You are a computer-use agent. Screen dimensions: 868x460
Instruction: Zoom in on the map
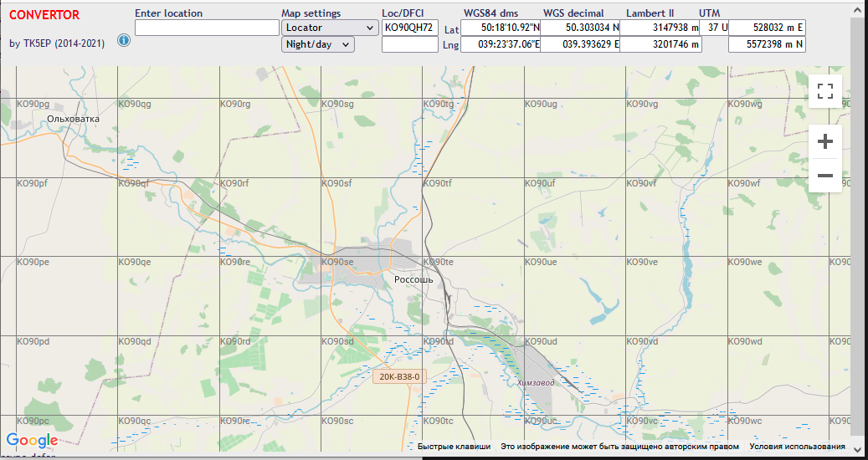coord(825,141)
